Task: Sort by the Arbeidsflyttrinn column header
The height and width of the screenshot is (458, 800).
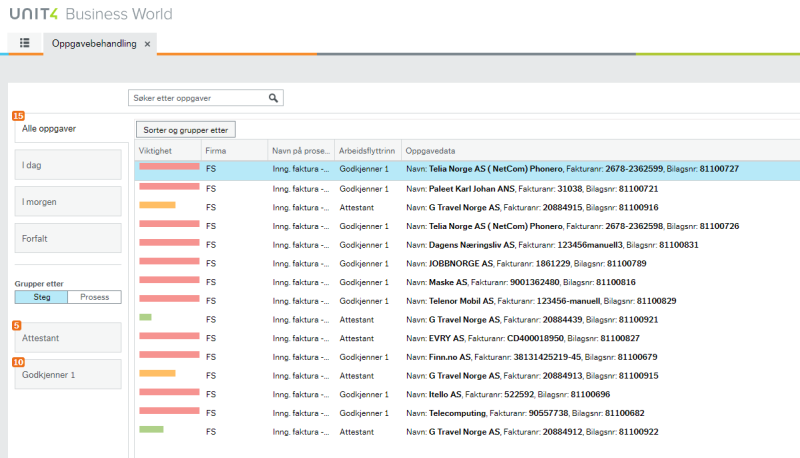Action: click(367, 150)
